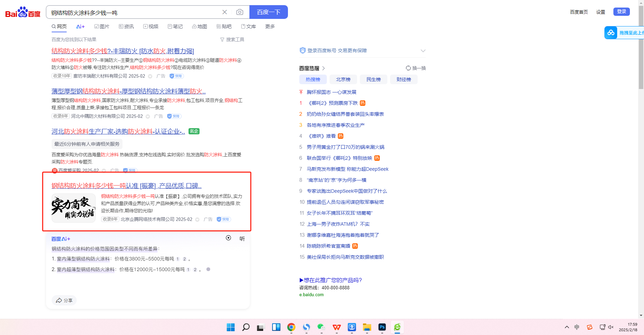This screenshot has height=335, width=644.
Task: Open the 搜索工具 filter options
Action: 232,40
